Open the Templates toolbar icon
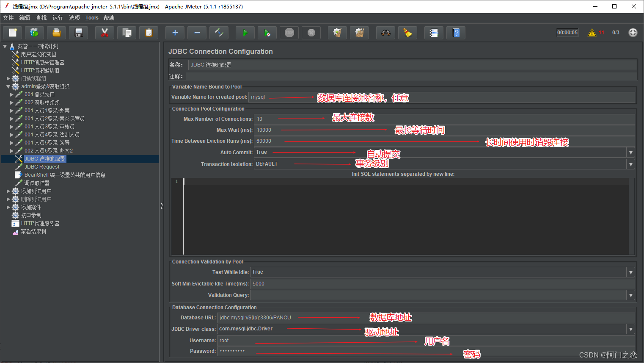The height and width of the screenshot is (363, 644). (x=35, y=33)
